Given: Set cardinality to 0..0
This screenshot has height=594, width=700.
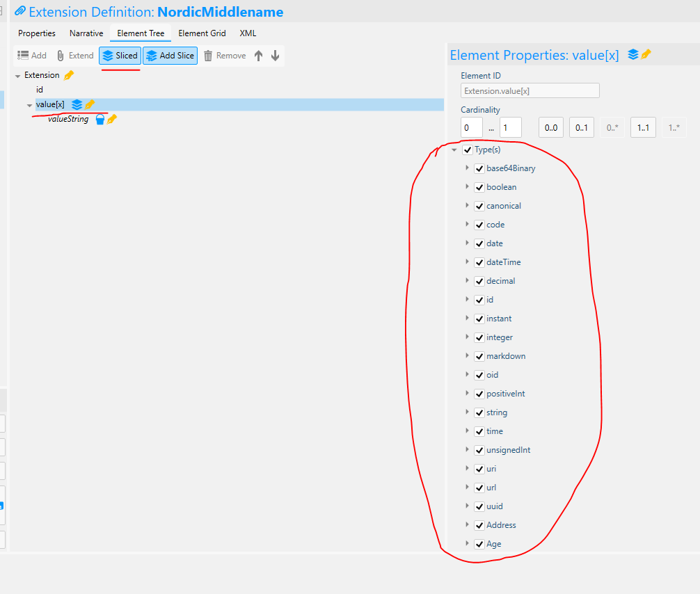Looking at the screenshot, I should [x=551, y=128].
